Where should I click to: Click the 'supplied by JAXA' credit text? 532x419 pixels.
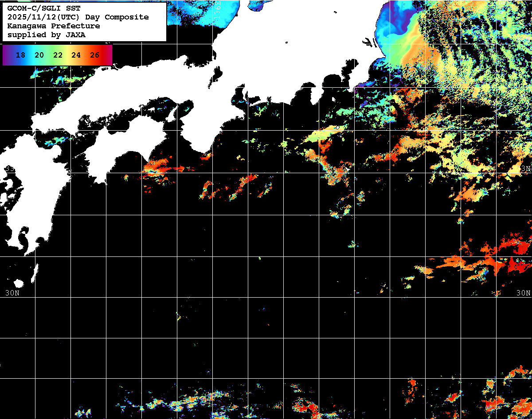point(46,35)
